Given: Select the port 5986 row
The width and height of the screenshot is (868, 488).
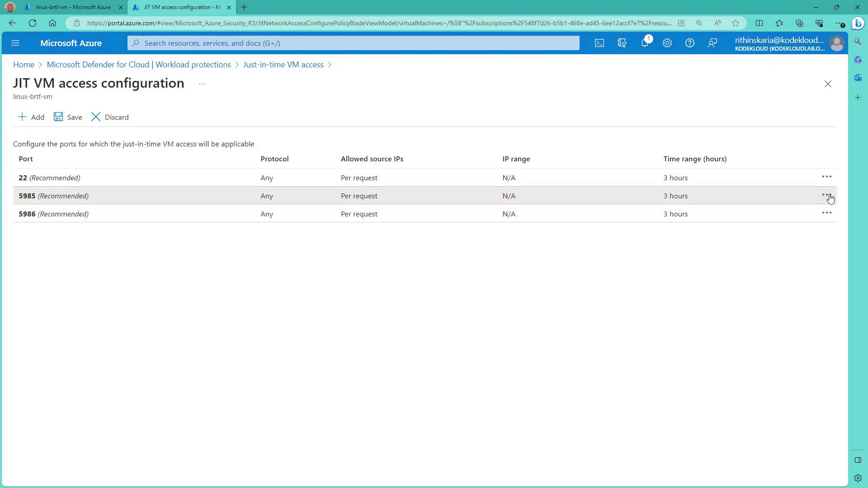Looking at the screenshot, I should 136,214.
